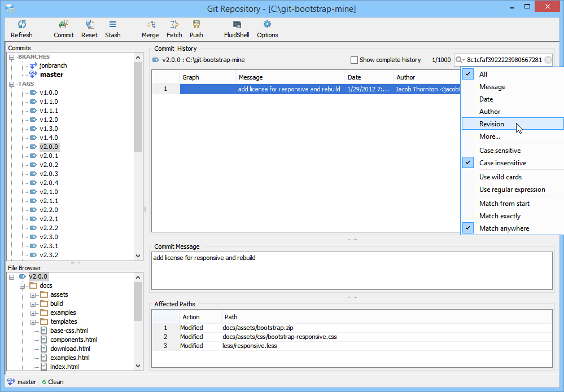This screenshot has width=564, height=392.
Task: Enable Use regular expression option
Action: point(512,190)
